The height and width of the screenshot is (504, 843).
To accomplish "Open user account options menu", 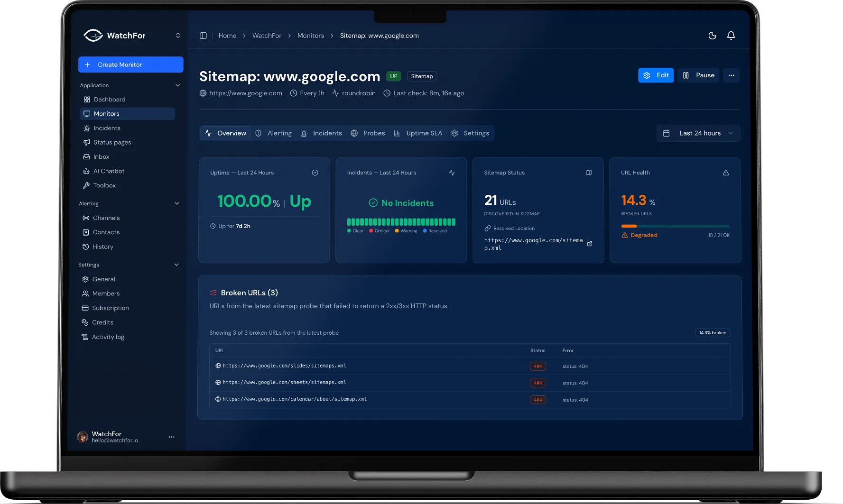I will (171, 437).
